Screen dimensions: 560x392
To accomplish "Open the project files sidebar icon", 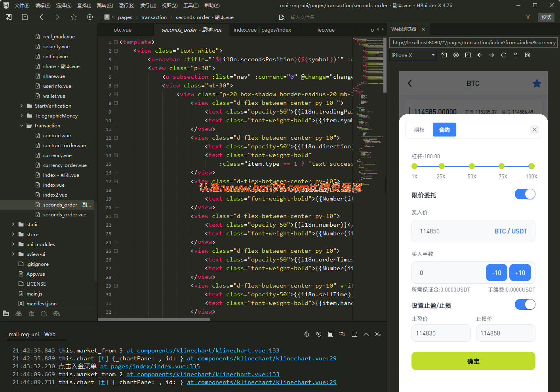I will [6, 313].
